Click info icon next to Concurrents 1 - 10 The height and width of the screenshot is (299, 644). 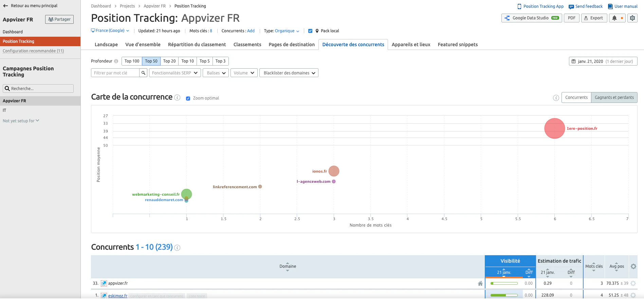click(177, 248)
